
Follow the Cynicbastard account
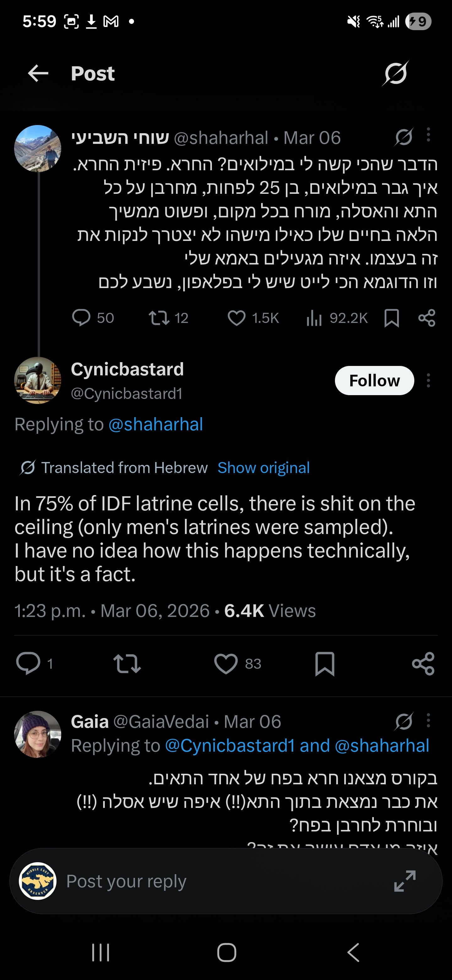(x=374, y=380)
